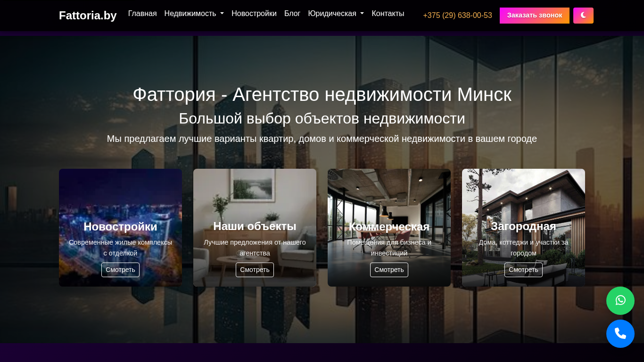Open the Блог navigation link
Image resolution: width=644 pixels, height=362 pixels.
pos(292,14)
